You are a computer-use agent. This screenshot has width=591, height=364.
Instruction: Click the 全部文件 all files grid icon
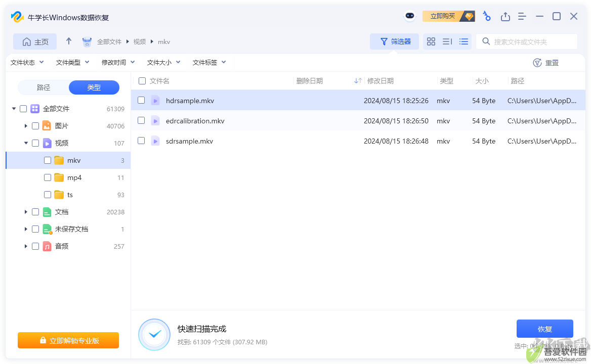pos(35,109)
